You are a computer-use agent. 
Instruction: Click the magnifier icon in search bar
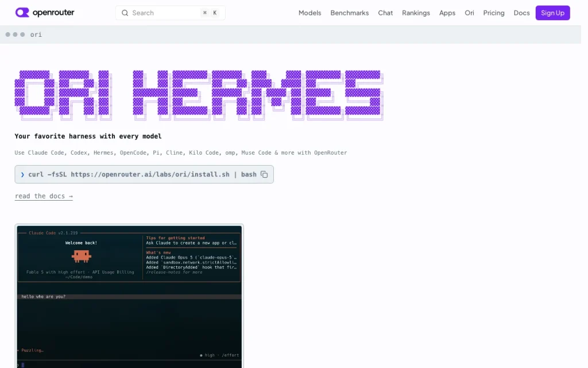click(125, 13)
